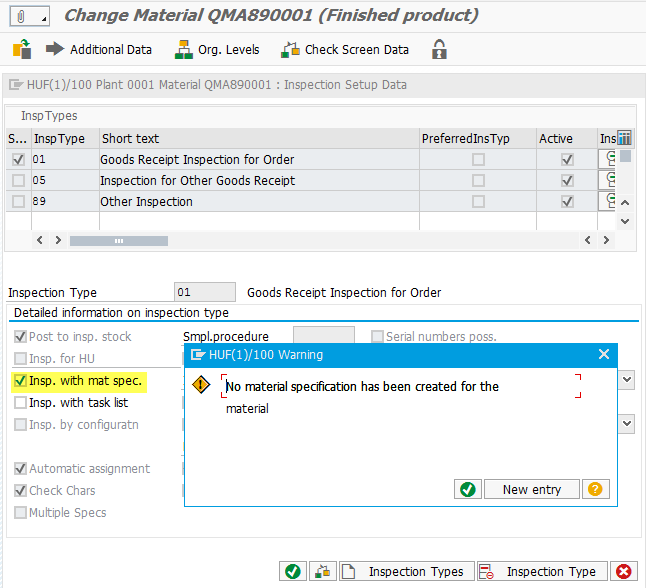The image size is (646, 588).
Task: Click delete Inspection Type button
Action: [x=542, y=572]
